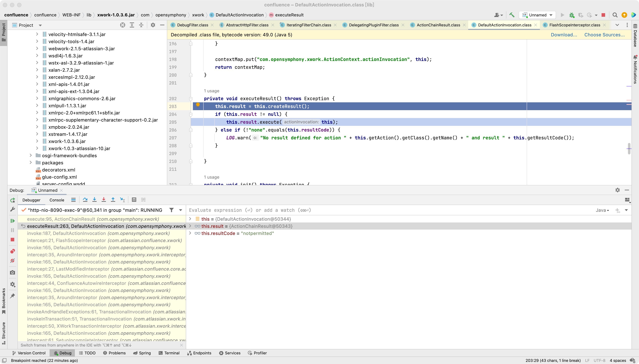Click the Show Execution Point icon

73,200
